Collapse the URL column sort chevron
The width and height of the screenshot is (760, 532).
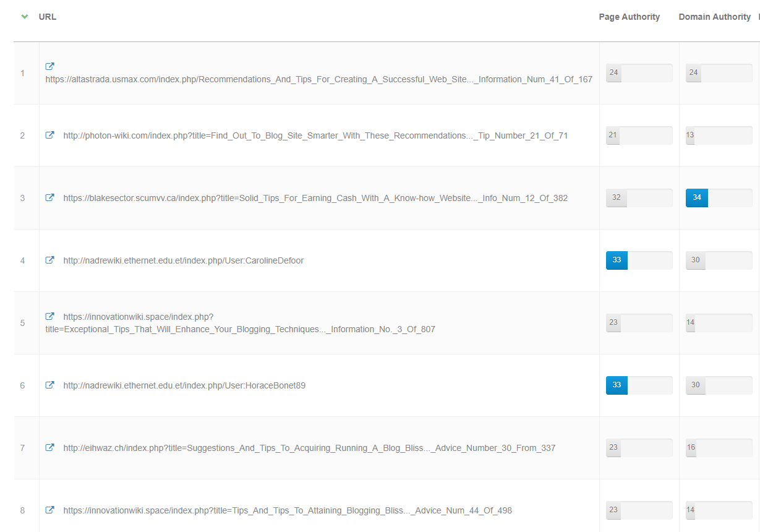pos(24,16)
